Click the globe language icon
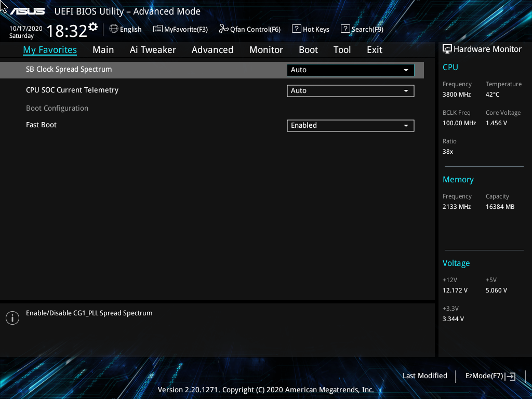Image resolution: width=532 pixels, height=399 pixels. [x=114, y=29]
